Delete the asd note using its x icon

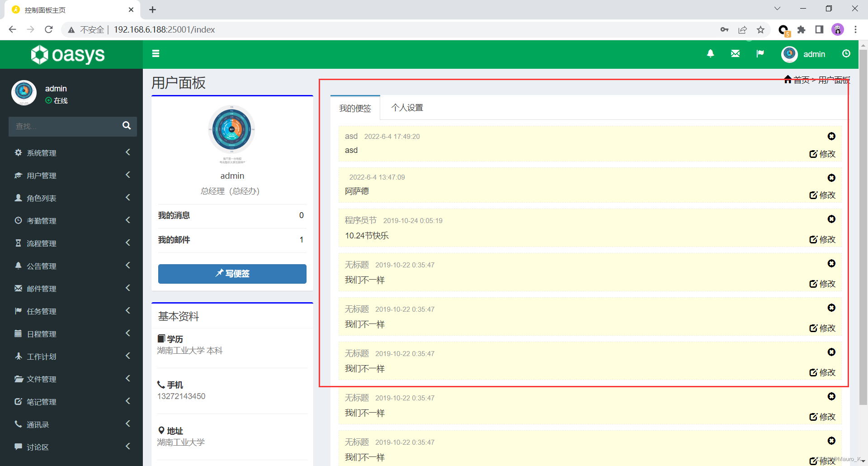(x=831, y=136)
